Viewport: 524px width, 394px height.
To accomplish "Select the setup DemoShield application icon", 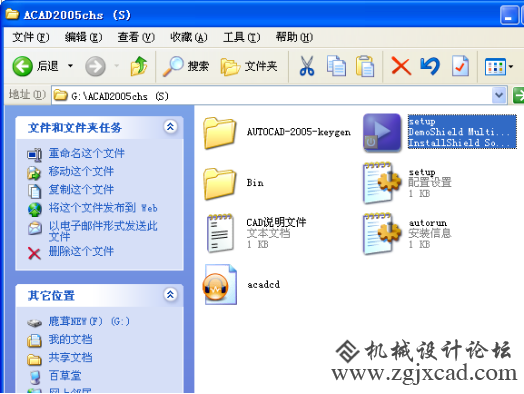I will pos(382,132).
